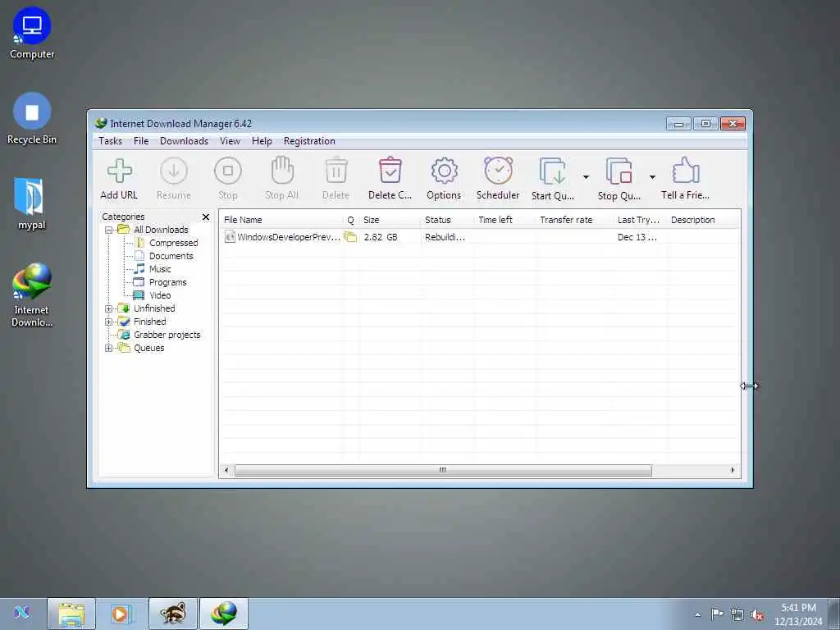Viewport: 840px width, 630px height.
Task: Select the All Downloads category
Action: (161, 230)
